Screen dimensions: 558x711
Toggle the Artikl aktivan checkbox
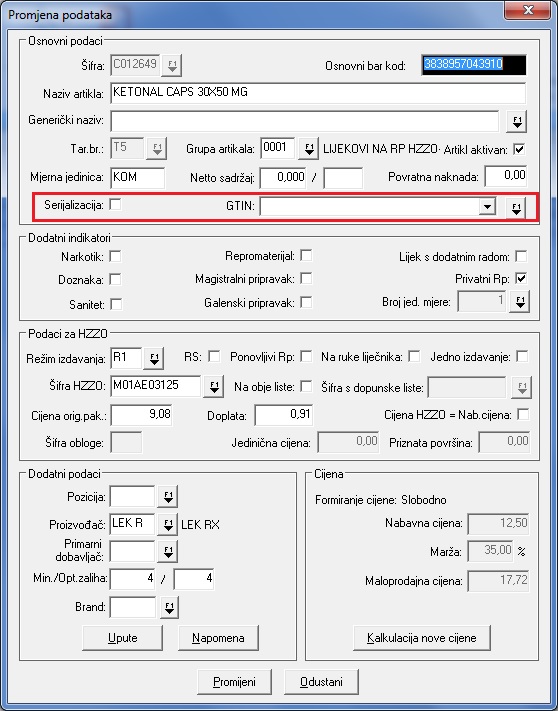pyautogui.click(x=519, y=149)
